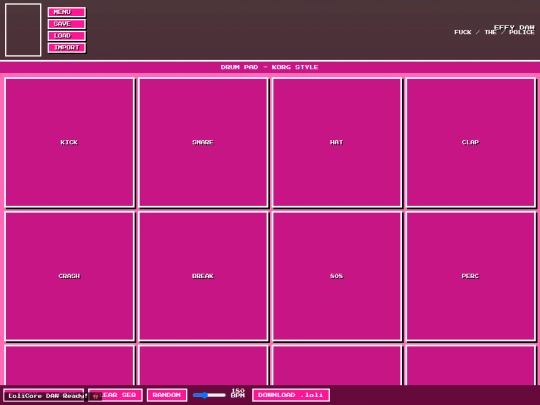This screenshot has width=540, height=405.
Task: Open the MENU button
Action: pos(66,12)
